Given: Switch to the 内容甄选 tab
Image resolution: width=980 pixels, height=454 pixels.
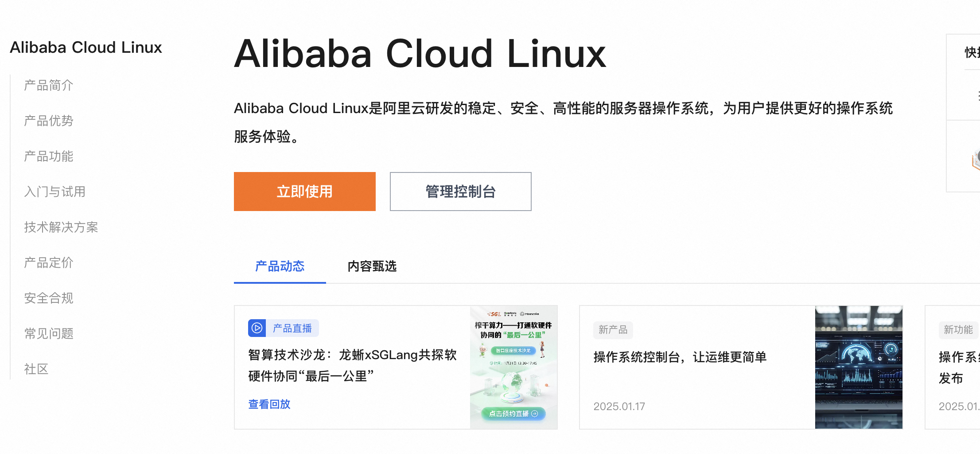Looking at the screenshot, I should coord(372,266).
